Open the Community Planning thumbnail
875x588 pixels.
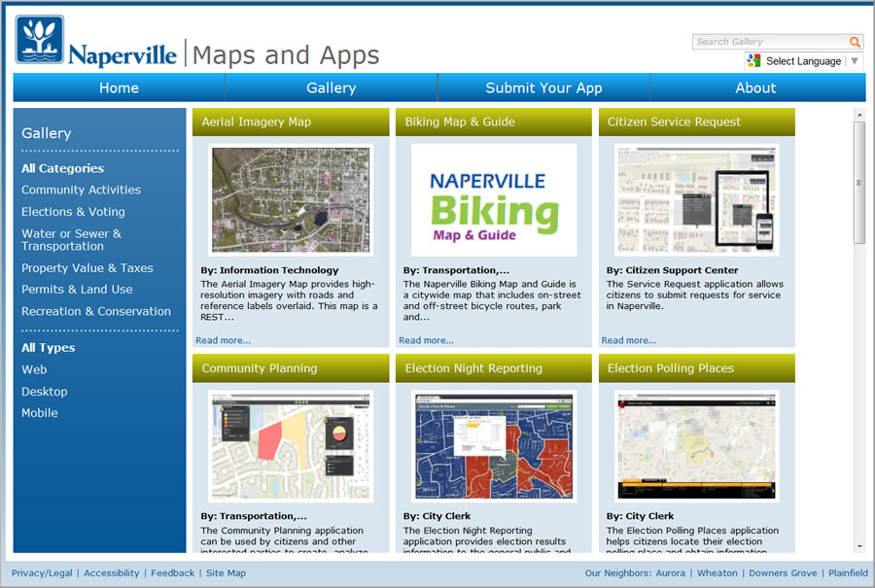291,446
